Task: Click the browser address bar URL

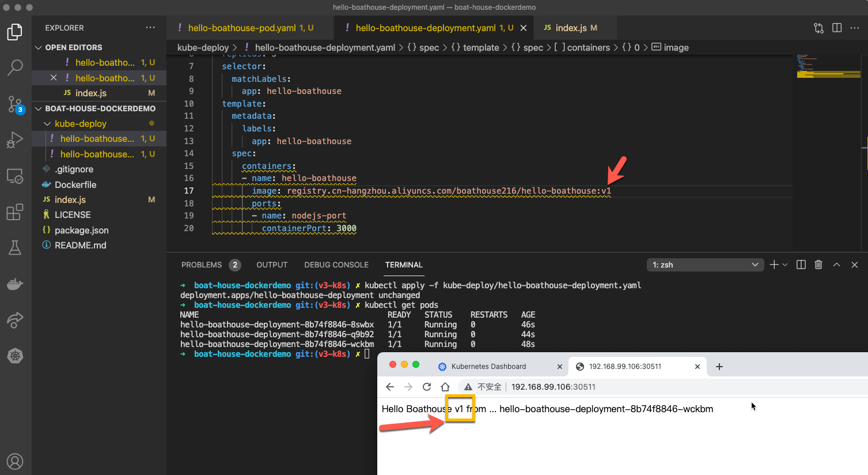Action: pyautogui.click(x=553, y=387)
